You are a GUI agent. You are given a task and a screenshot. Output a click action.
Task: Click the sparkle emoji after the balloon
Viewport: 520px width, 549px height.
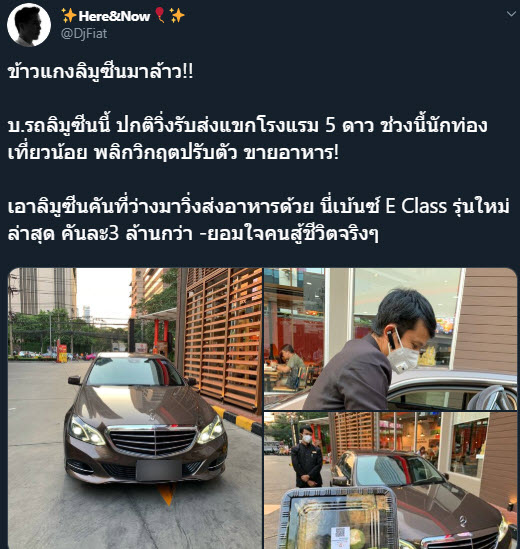pyautogui.click(x=177, y=16)
